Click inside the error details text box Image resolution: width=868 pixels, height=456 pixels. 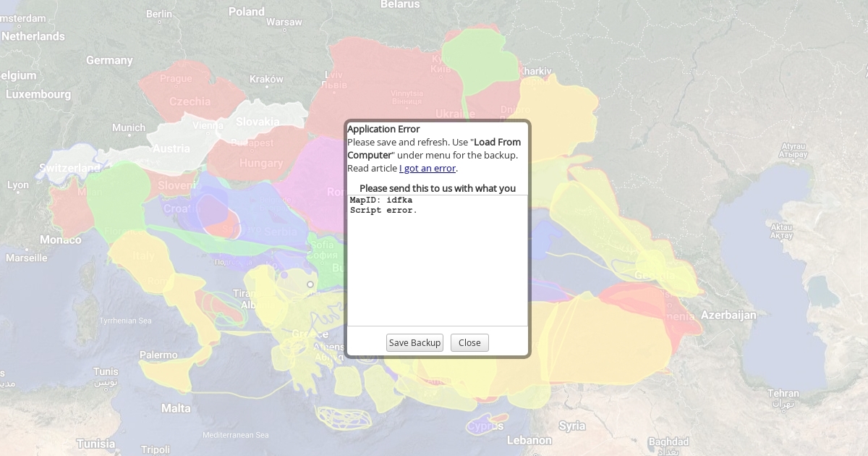(438, 261)
